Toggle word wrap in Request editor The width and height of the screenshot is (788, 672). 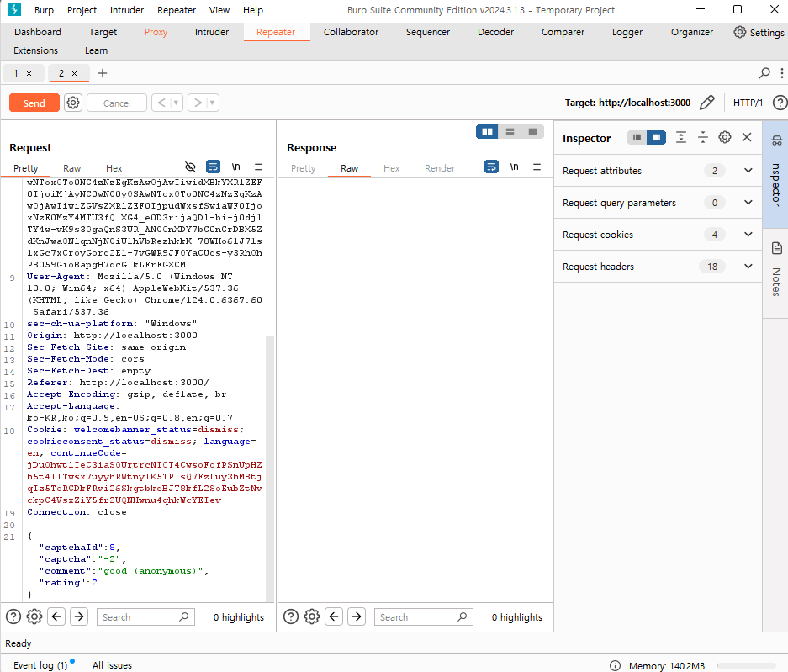click(x=213, y=167)
